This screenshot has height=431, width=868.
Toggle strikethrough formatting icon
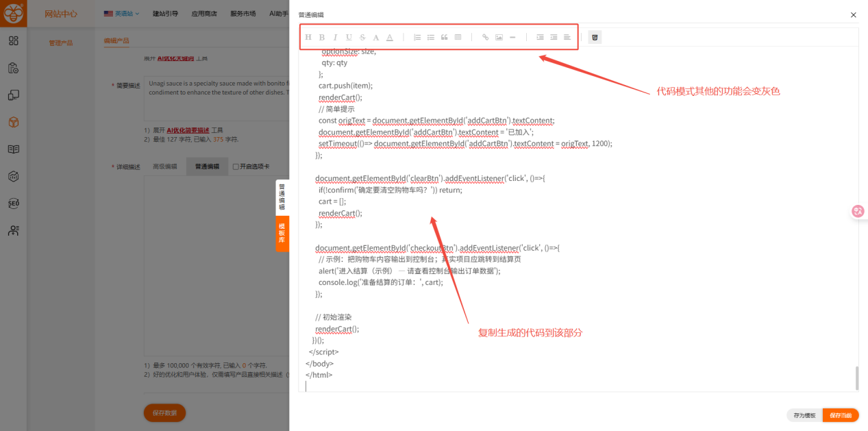click(x=362, y=37)
